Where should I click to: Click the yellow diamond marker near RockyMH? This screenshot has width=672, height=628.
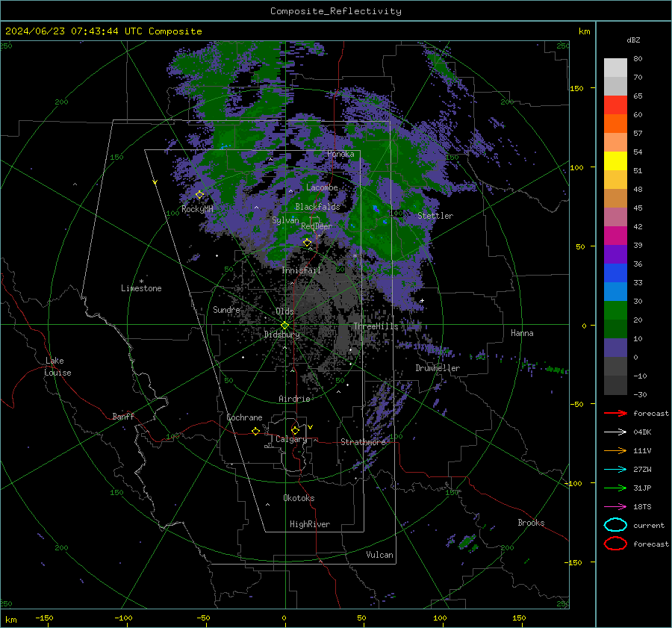[x=199, y=195]
